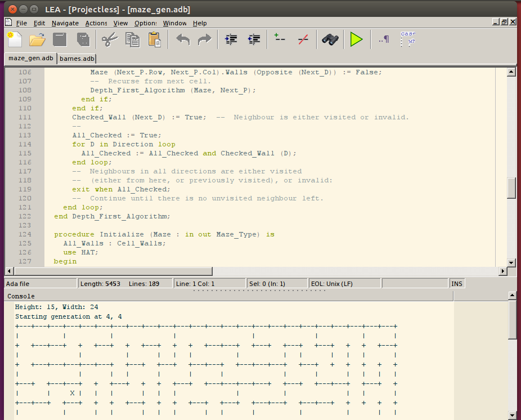
Task: Switch to maze_gen.adb tab
Action: click(x=30, y=58)
